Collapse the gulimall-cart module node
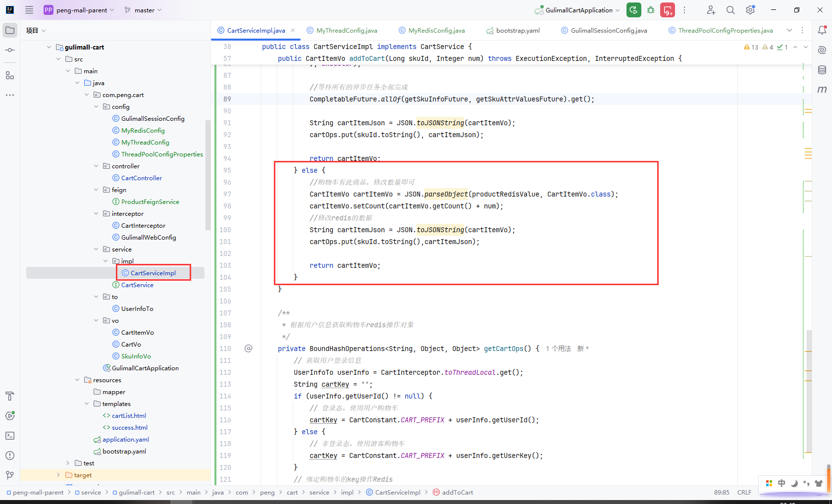The width and height of the screenshot is (832, 504). point(49,47)
